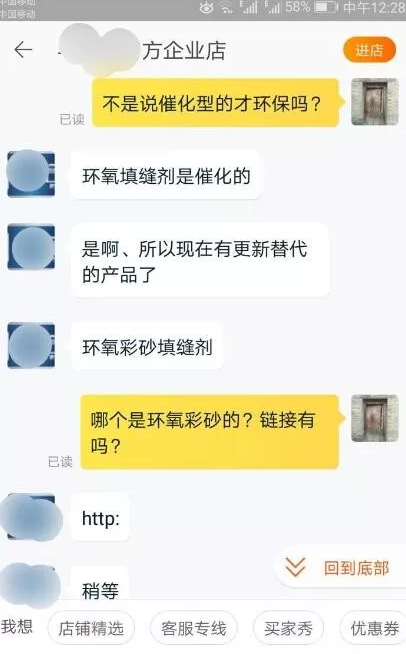The height and width of the screenshot is (654, 406).
Task: Open the 买家秀 quick tab
Action: (x=288, y=628)
